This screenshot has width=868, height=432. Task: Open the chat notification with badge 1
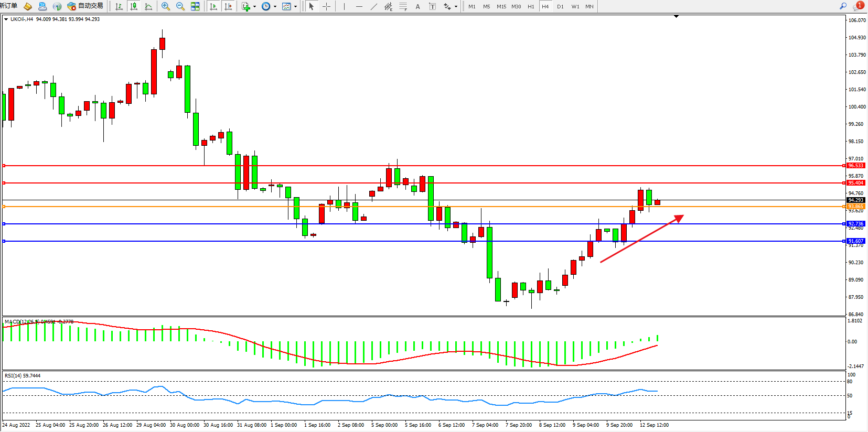(x=858, y=6)
